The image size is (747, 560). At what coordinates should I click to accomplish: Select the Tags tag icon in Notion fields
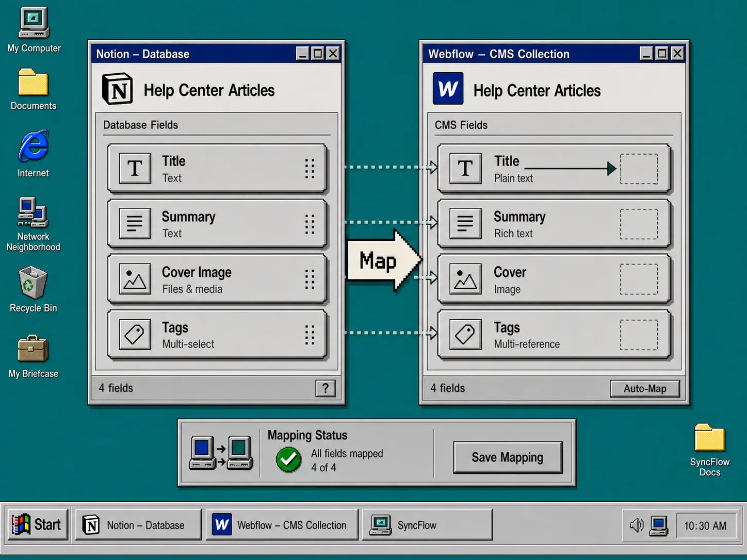135,334
